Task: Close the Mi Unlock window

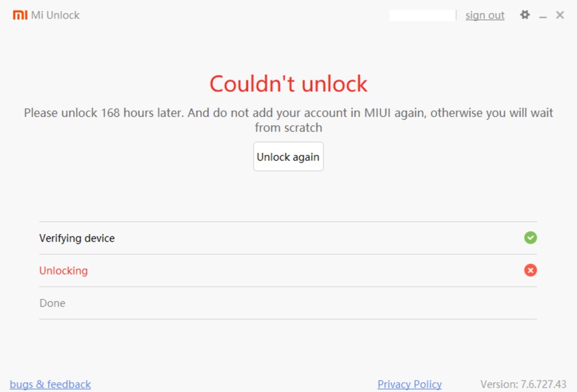Action: pos(560,15)
